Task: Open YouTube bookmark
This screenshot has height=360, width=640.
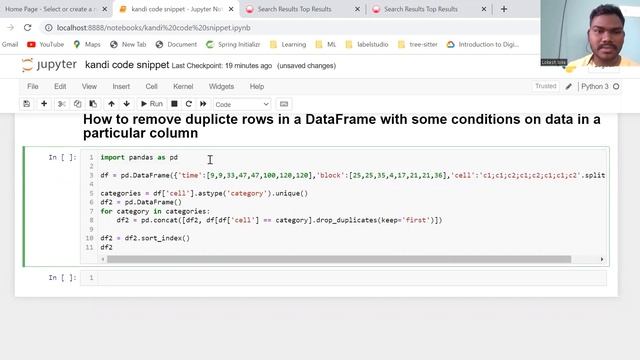Action: click(x=45, y=44)
